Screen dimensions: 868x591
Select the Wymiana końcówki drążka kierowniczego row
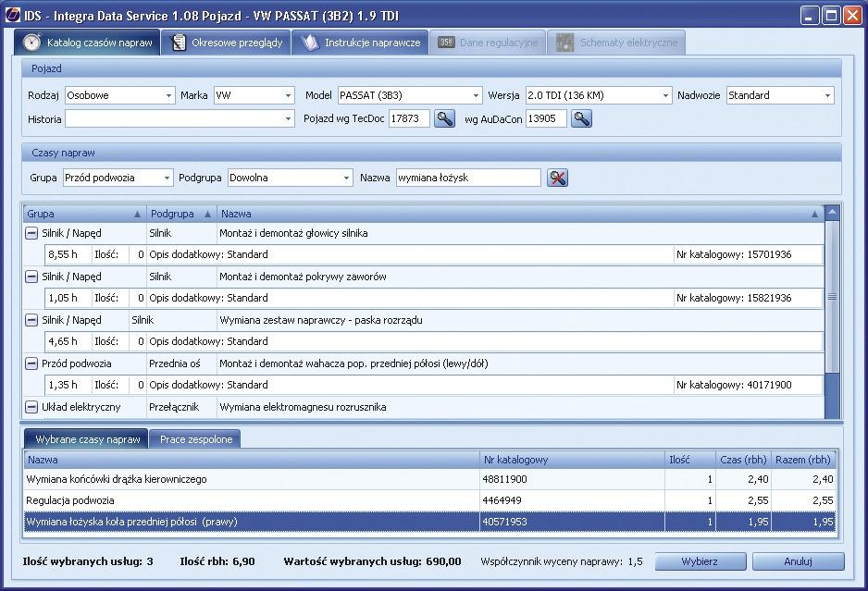pos(430,479)
